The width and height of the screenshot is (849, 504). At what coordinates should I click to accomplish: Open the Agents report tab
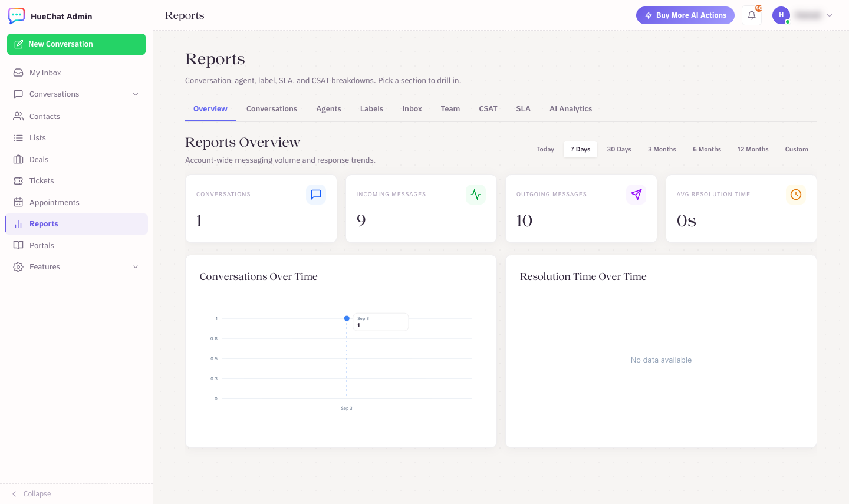[x=328, y=109]
